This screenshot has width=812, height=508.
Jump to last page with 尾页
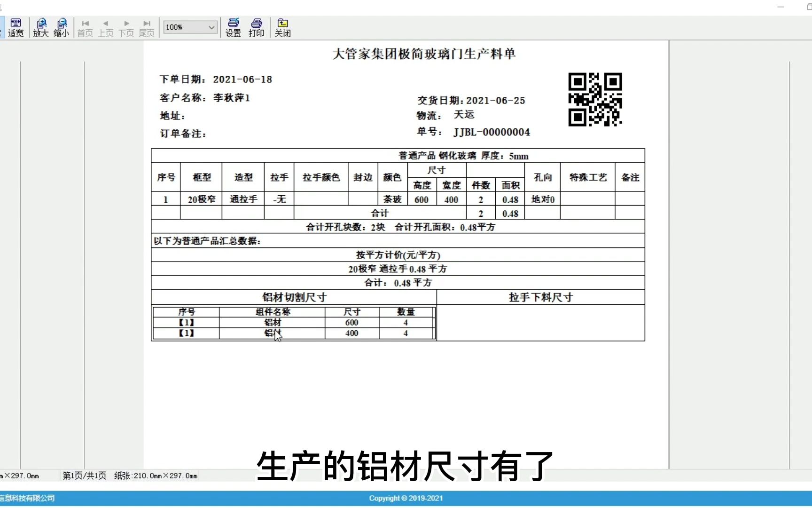point(147,28)
